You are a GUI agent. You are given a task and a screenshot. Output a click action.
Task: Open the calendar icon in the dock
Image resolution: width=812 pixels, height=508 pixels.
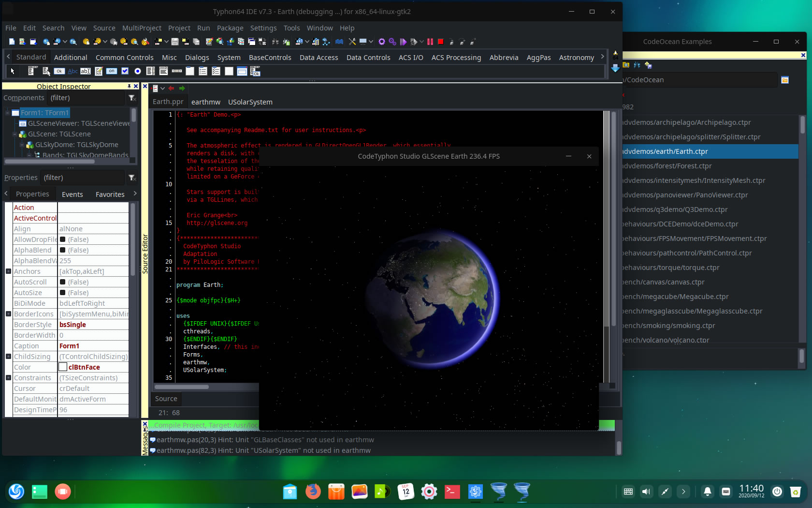pyautogui.click(x=406, y=492)
